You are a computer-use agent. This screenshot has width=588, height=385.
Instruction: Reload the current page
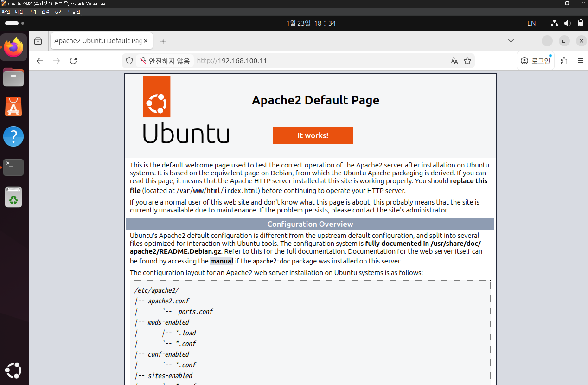tap(73, 61)
